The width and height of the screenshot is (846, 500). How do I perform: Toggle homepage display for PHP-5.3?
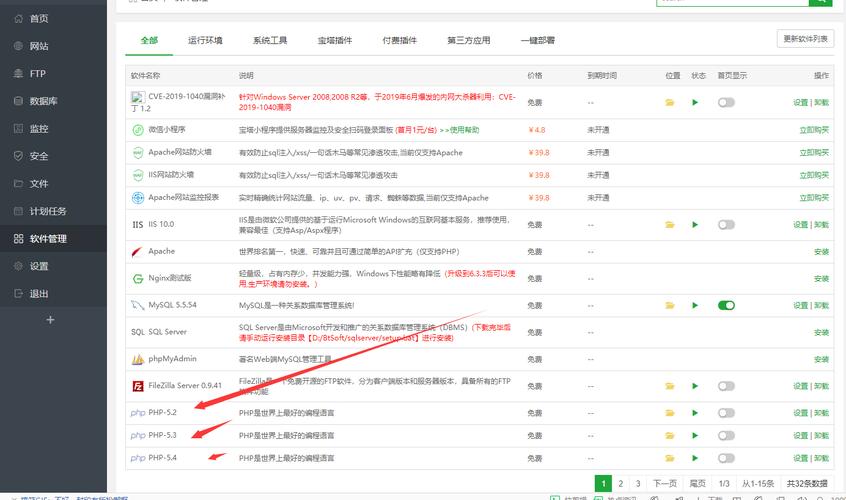pyautogui.click(x=726, y=436)
